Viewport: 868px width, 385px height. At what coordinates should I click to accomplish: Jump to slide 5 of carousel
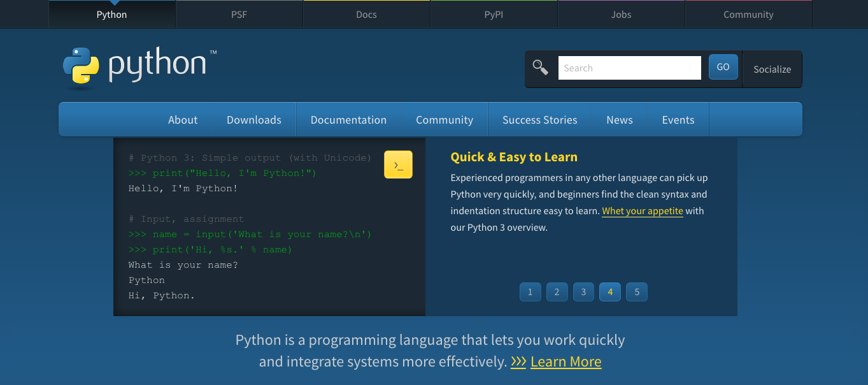[x=637, y=292]
